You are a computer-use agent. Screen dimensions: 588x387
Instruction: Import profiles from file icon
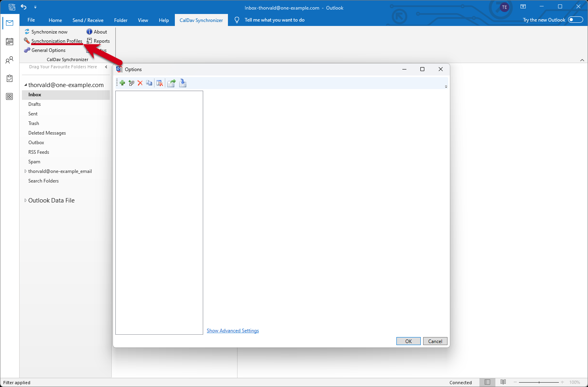[x=183, y=83]
